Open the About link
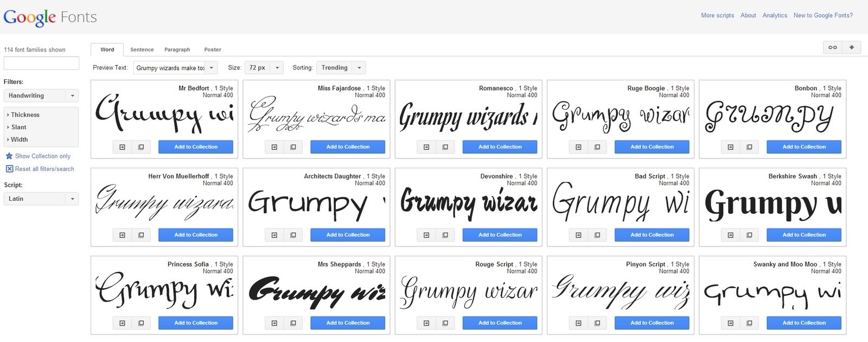The height and width of the screenshot is (342, 868). tap(748, 15)
